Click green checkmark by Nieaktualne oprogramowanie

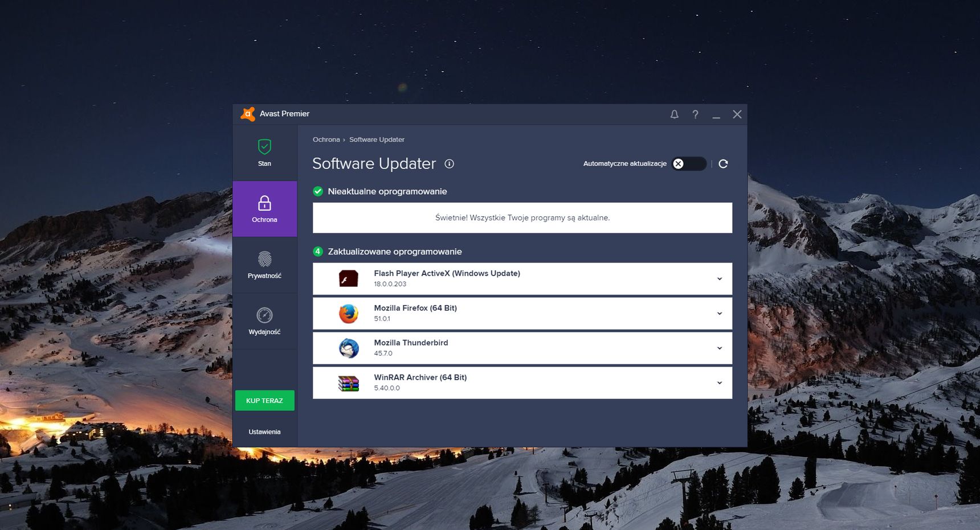[x=318, y=191]
